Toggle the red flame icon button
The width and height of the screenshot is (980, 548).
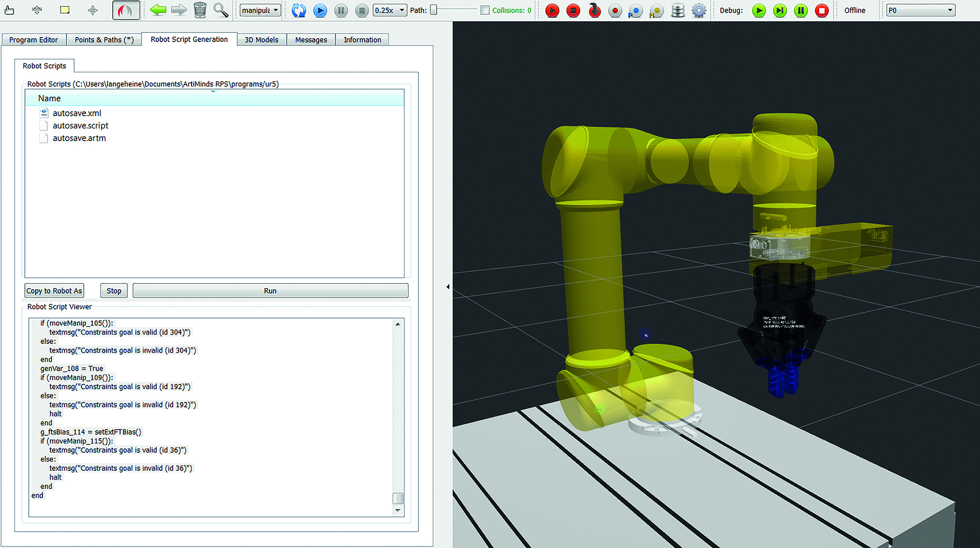pos(126,10)
